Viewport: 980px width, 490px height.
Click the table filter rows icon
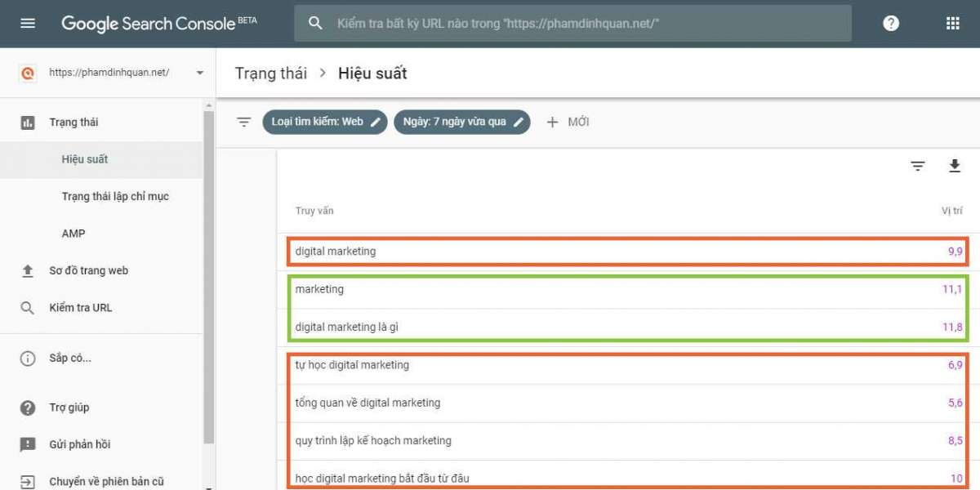[918, 167]
